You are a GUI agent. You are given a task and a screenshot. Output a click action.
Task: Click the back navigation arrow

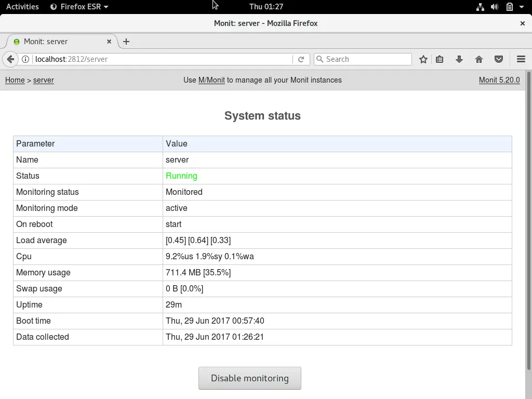click(x=10, y=59)
